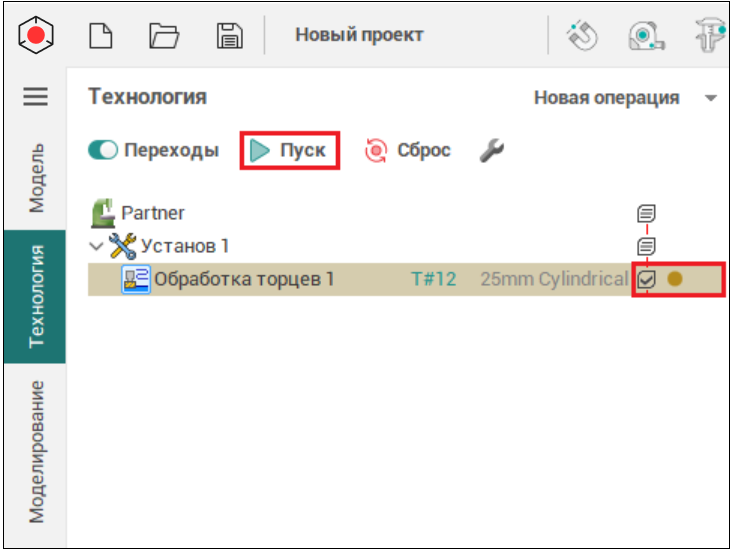735x557 pixels.
Task: Select the tape measure tool icon
Action: point(646,36)
